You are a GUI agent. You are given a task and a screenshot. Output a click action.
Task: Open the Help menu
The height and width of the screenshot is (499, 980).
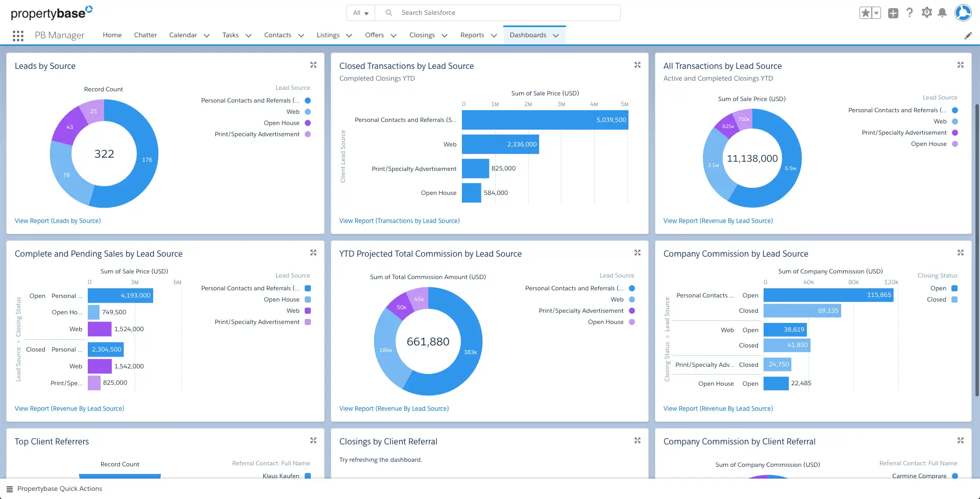[910, 13]
